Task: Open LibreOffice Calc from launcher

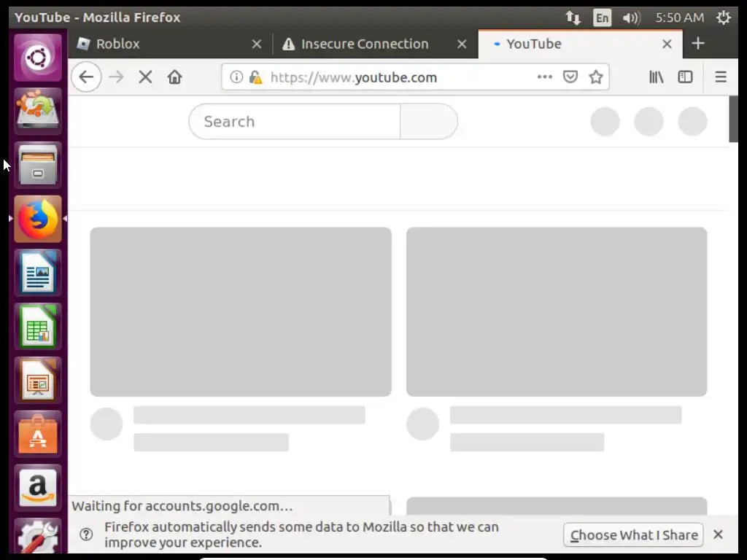Action: (38, 327)
